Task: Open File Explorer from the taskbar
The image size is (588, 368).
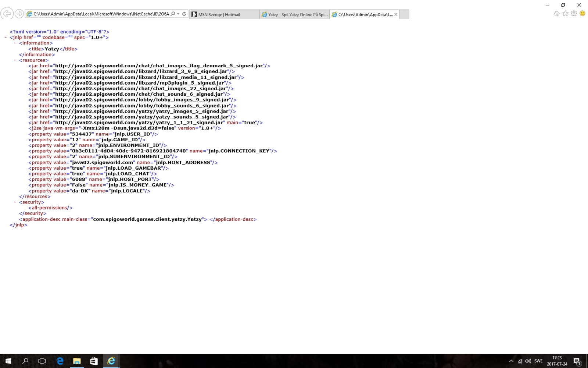Action: click(77, 361)
